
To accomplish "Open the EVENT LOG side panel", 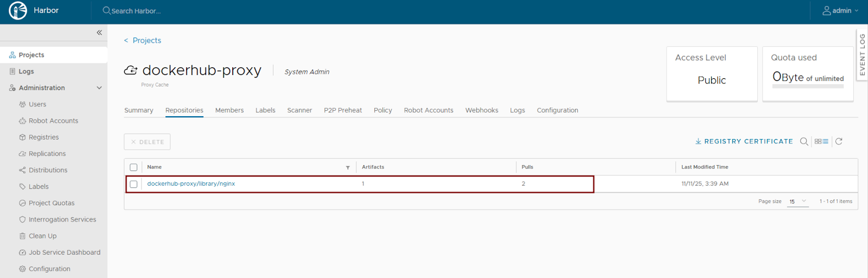I will coord(862,54).
